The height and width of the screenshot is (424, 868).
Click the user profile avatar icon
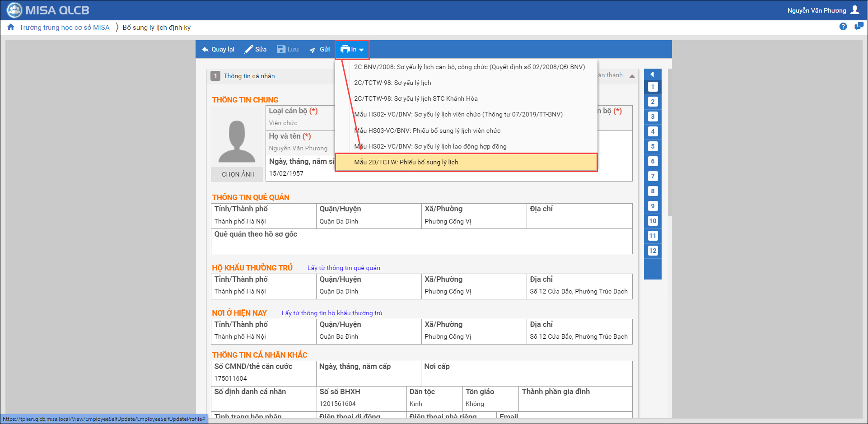854,10
